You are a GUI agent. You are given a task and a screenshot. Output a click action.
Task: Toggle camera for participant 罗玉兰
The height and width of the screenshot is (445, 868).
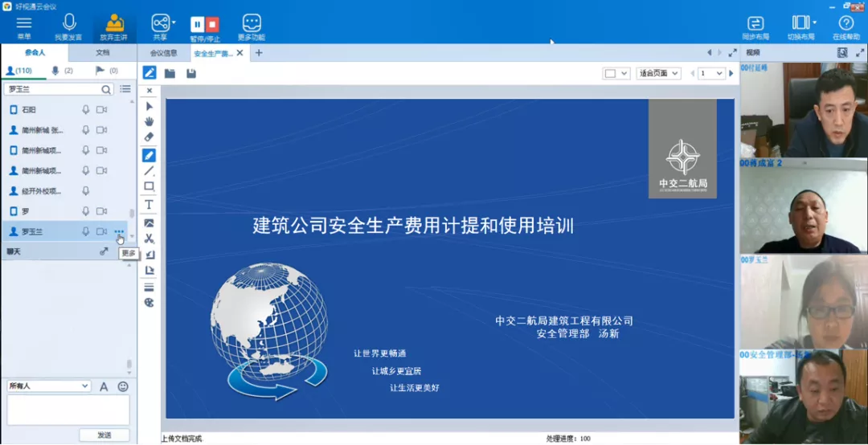tap(102, 231)
